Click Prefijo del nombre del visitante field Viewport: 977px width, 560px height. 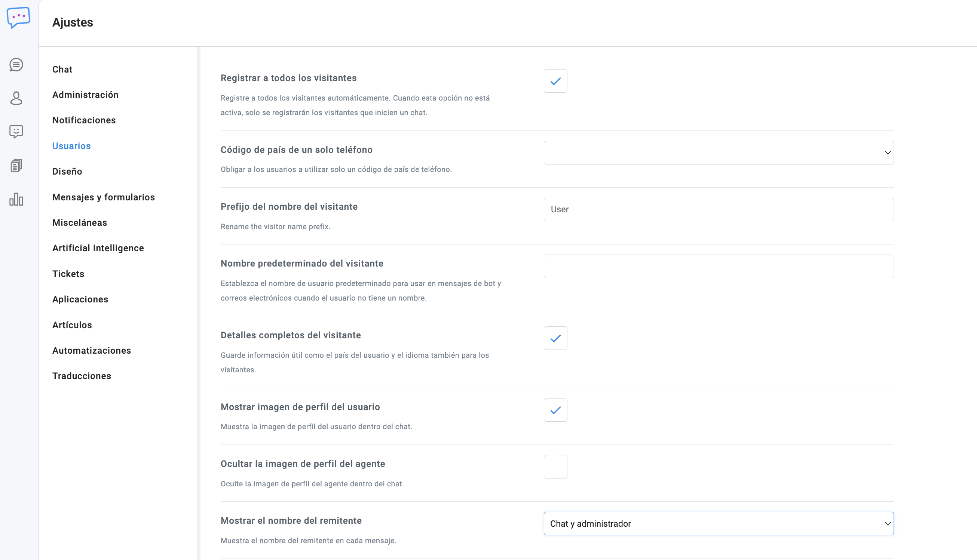coord(718,209)
